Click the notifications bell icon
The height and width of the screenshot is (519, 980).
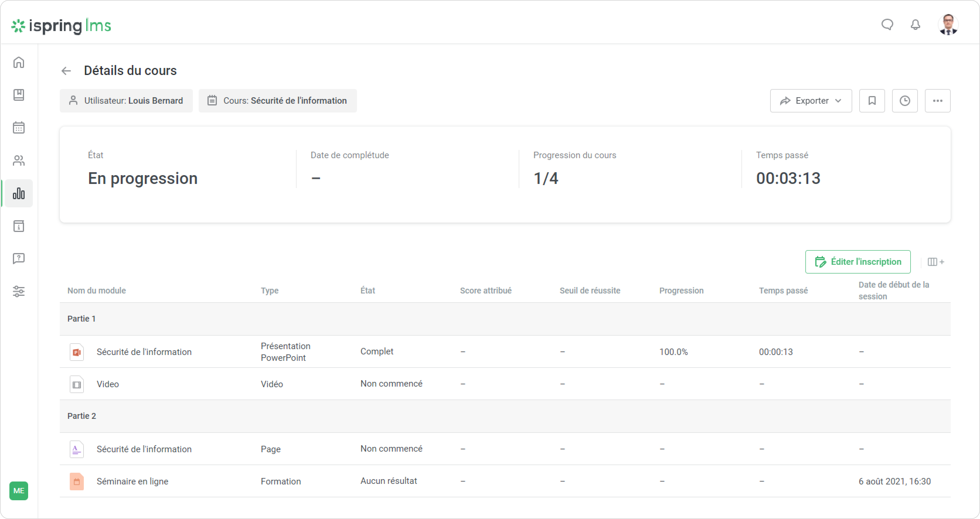(915, 25)
